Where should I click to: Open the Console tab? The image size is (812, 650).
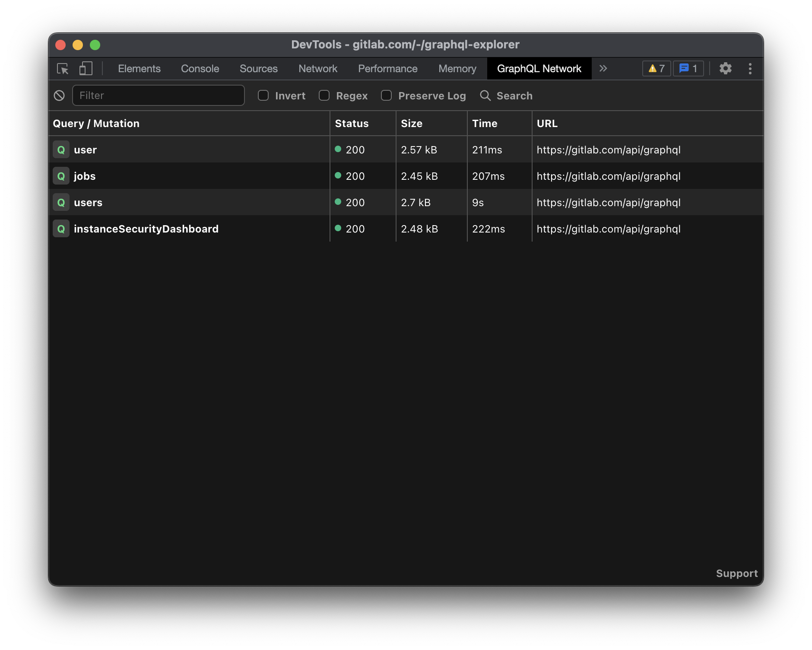tap(200, 68)
